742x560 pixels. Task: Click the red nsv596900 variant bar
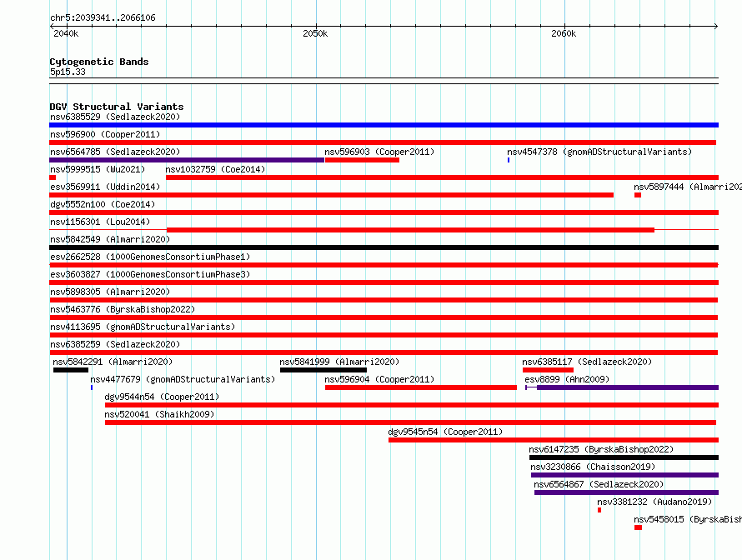(383, 142)
